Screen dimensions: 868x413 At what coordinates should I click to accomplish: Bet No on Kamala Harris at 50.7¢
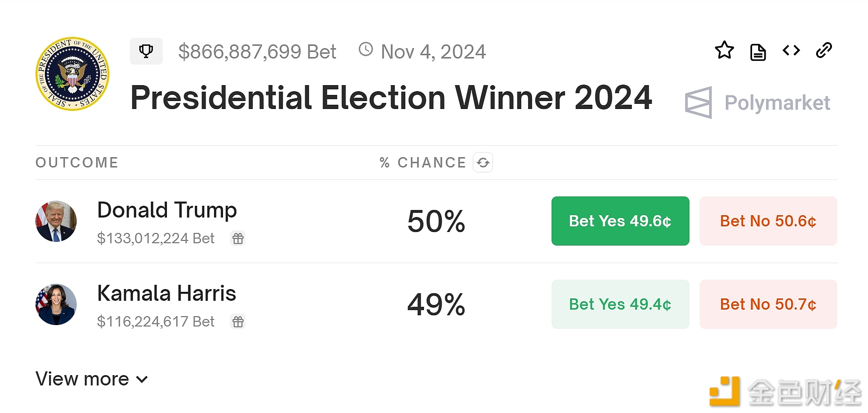tap(768, 304)
